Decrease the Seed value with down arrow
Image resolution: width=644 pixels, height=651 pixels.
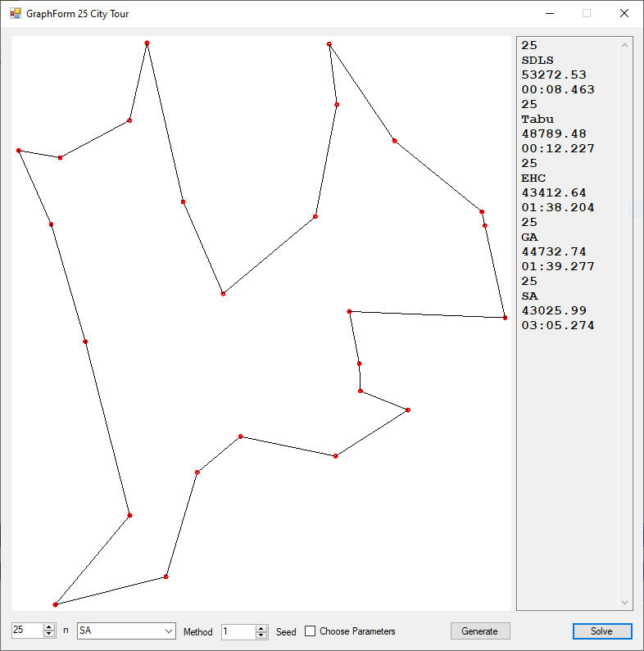[x=261, y=636]
